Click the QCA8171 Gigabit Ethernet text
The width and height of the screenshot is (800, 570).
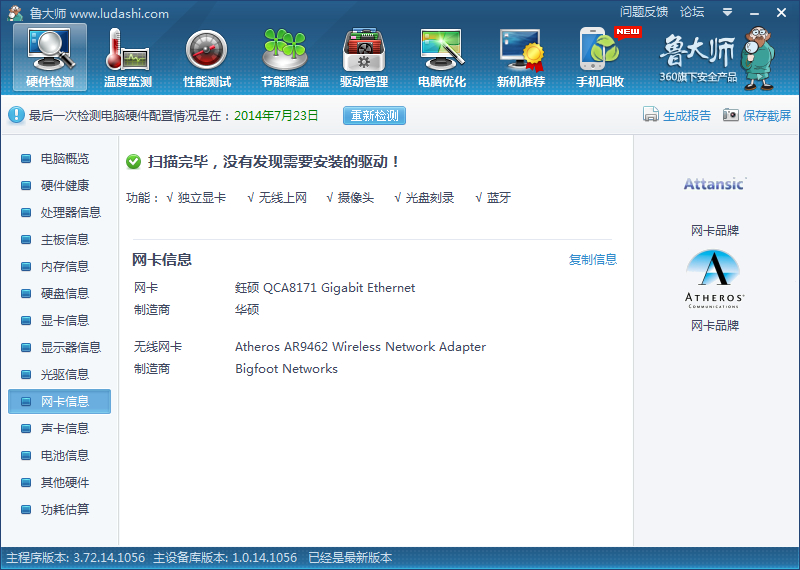(325, 288)
